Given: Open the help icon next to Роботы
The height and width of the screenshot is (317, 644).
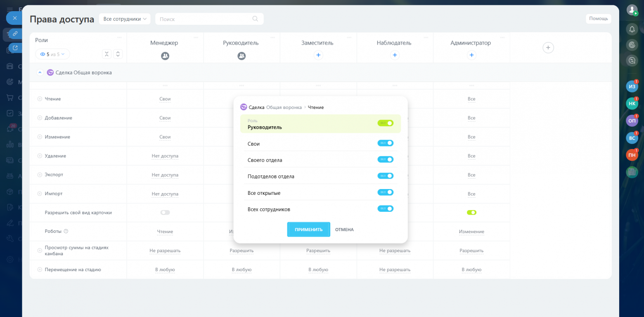Looking at the screenshot, I should point(66,232).
